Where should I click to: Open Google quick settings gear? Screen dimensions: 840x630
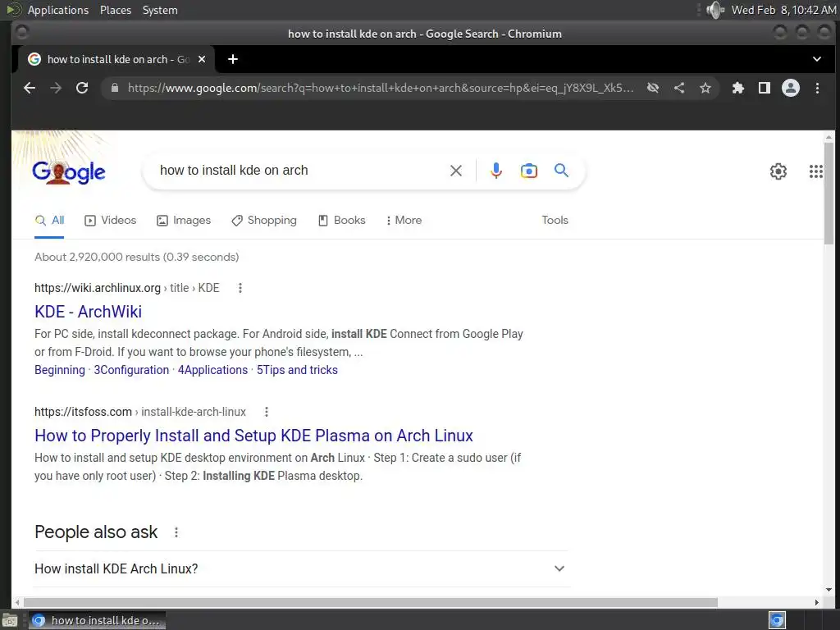778,171
